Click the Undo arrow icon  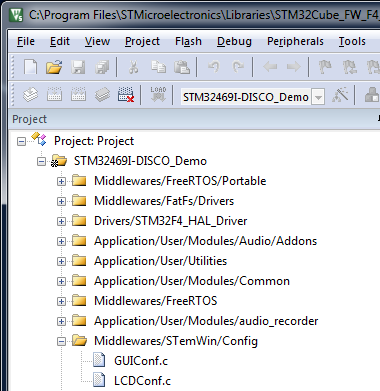(x=214, y=67)
